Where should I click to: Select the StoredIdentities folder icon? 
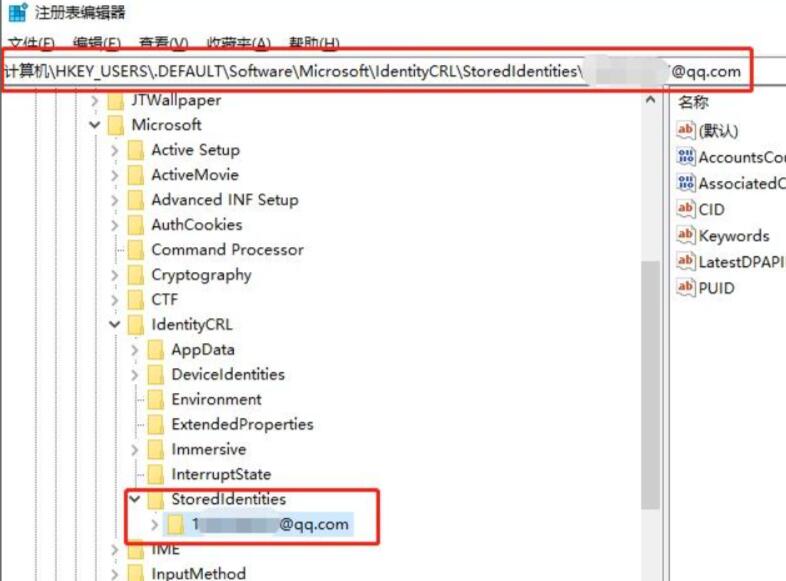pos(155,499)
